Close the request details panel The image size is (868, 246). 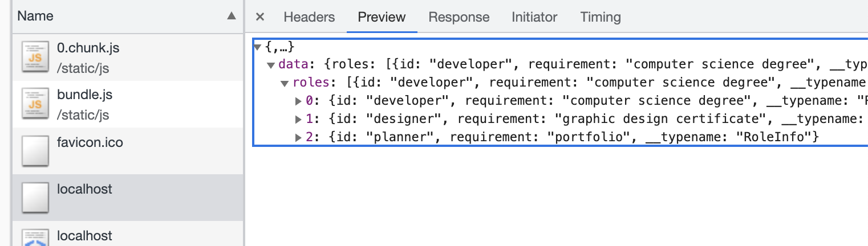coord(260,17)
